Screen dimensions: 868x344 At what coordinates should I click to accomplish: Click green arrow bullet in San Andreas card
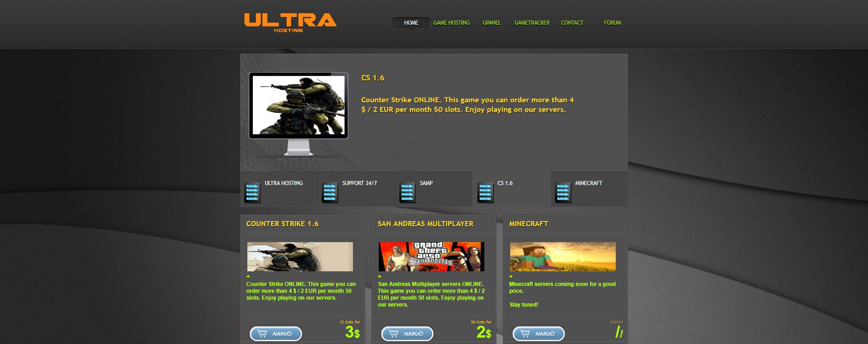[380, 276]
